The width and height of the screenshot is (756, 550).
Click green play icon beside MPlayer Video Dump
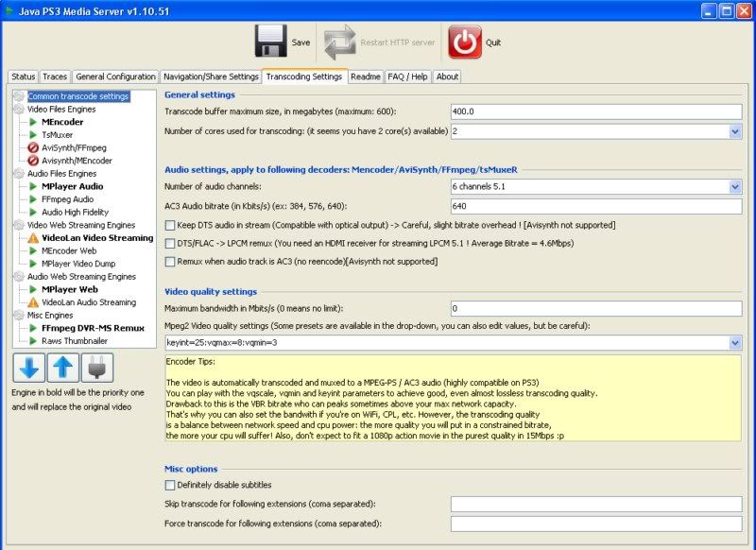[x=33, y=264]
